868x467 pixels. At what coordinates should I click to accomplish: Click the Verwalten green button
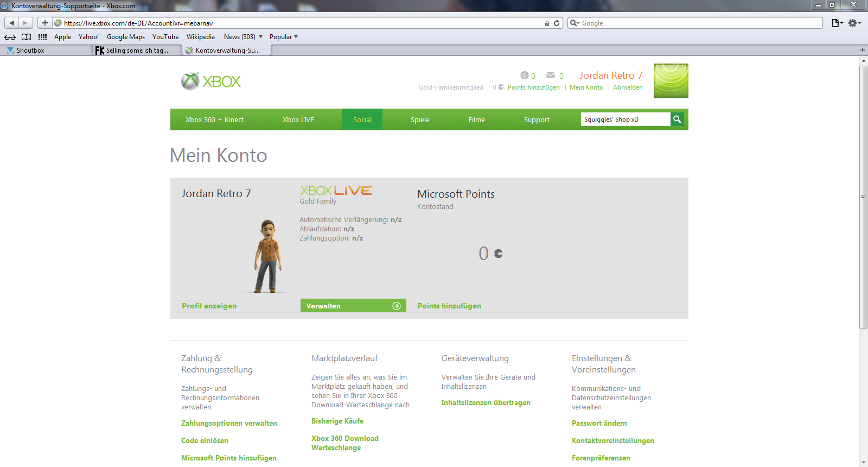click(353, 306)
